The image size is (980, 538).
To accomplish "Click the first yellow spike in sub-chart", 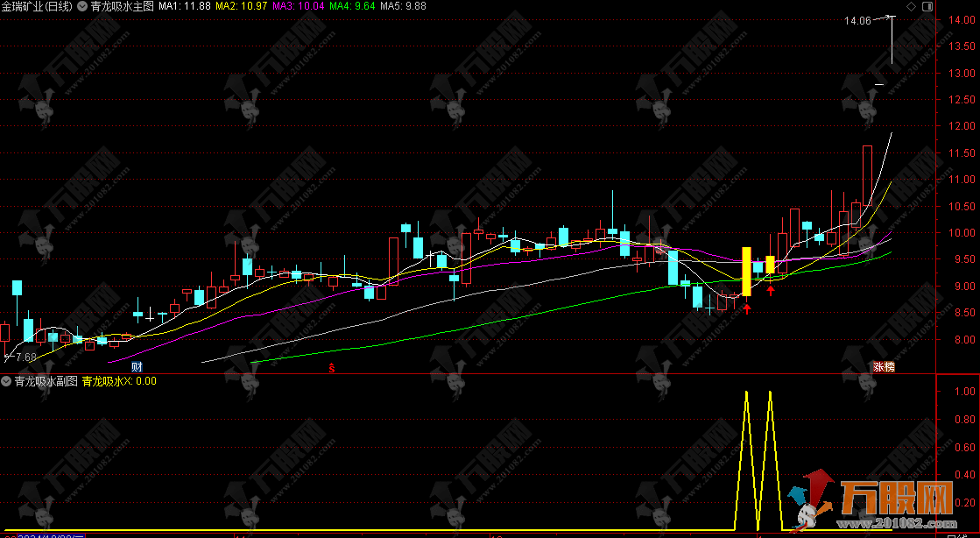I will click(746, 460).
